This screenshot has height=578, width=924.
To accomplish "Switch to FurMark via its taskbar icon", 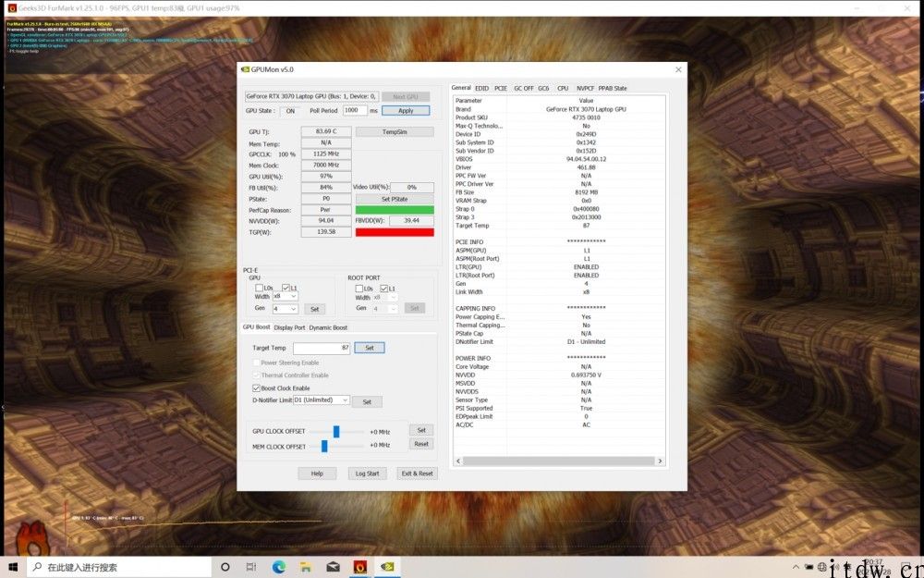I will pos(360,567).
